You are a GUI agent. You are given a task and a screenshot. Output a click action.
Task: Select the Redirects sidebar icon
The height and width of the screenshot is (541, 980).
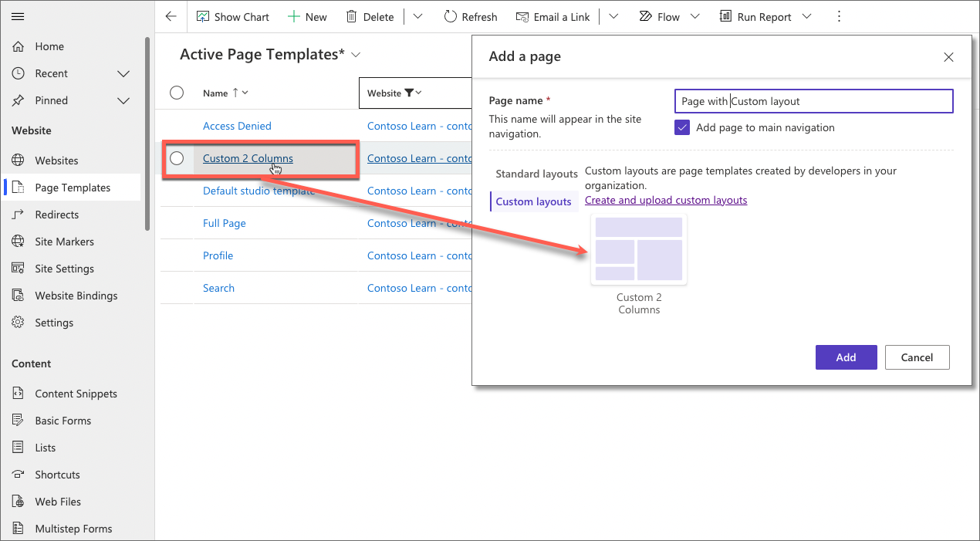[x=17, y=214]
